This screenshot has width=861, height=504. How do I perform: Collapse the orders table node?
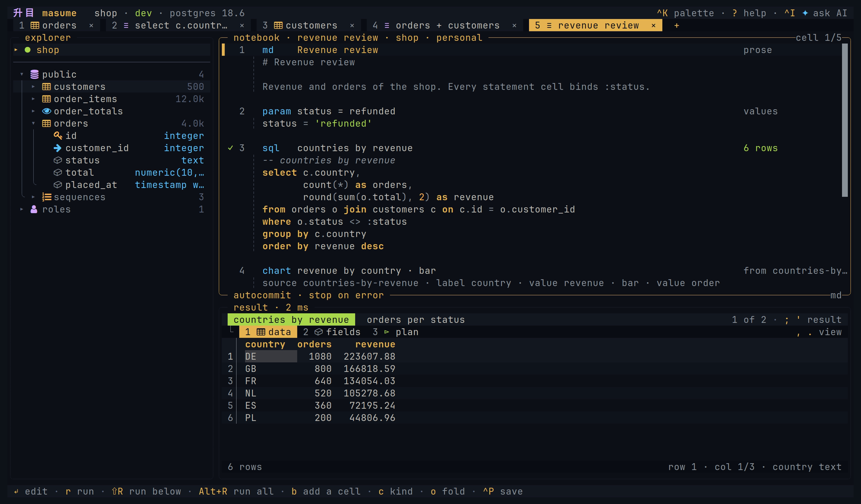pyautogui.click(x=33, y=124)
